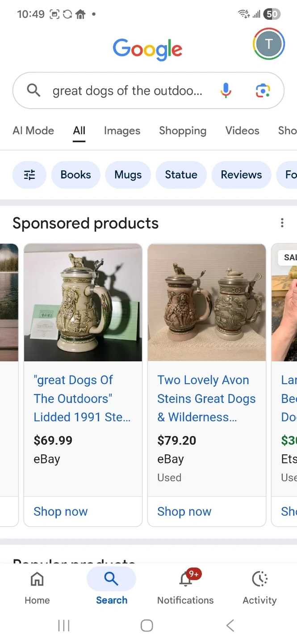The height and width of the screenshot is (644, 297).
Task: Open the account profile avatar
Action: click(x=268, y=44)
